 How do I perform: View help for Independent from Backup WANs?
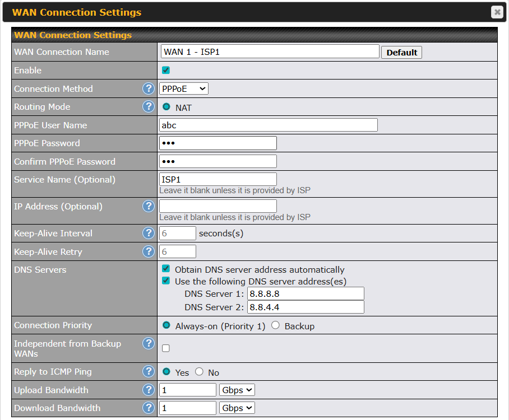[148, 343]
